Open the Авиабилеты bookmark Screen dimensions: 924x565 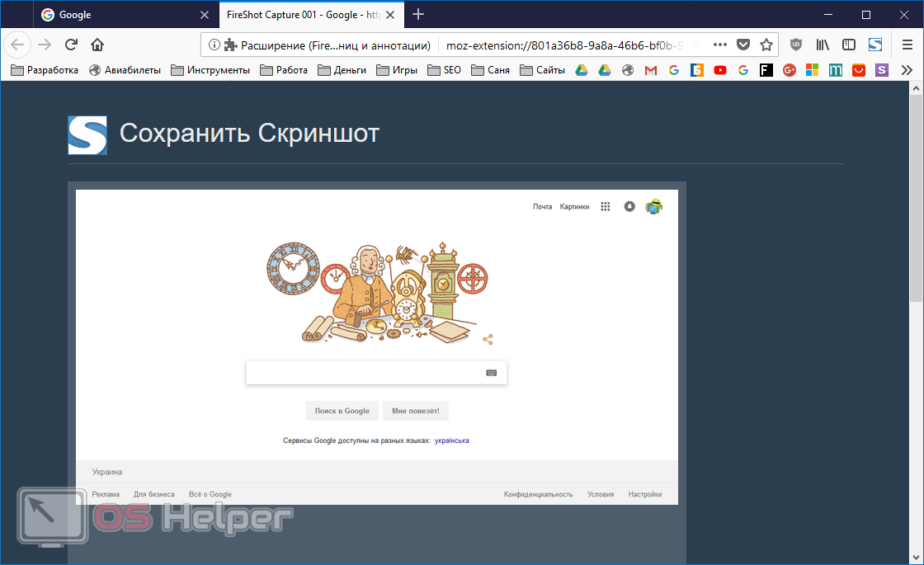tap(125, 70)
